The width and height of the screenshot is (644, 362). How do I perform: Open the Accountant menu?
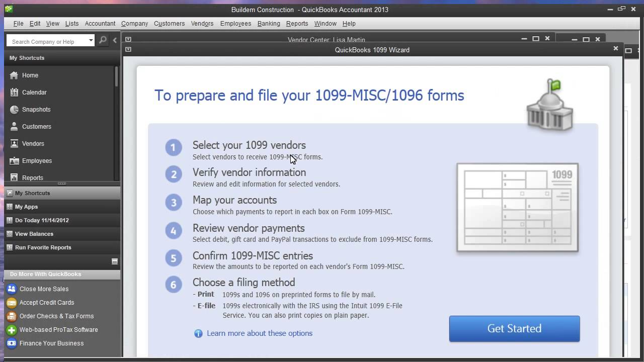100,24
